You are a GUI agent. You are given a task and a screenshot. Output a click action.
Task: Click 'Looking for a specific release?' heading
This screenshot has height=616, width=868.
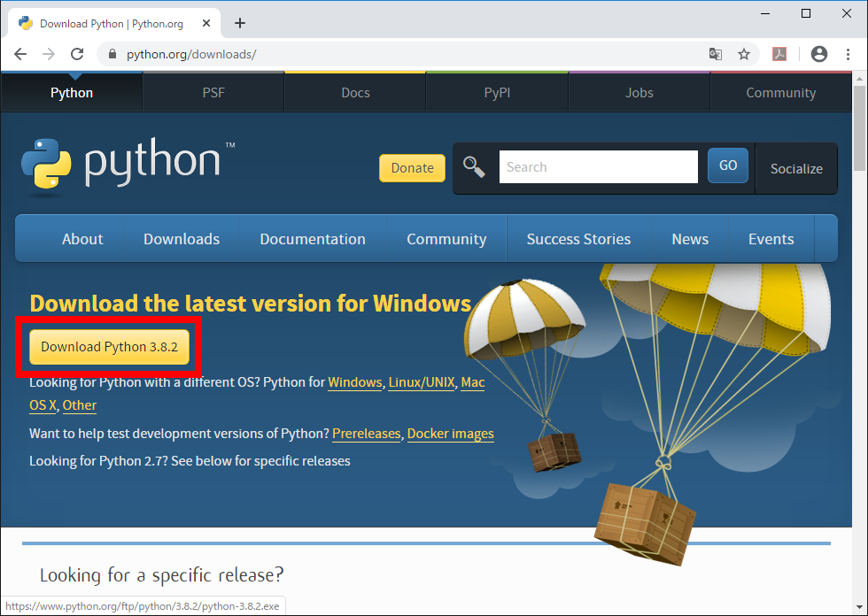point(161,575)
